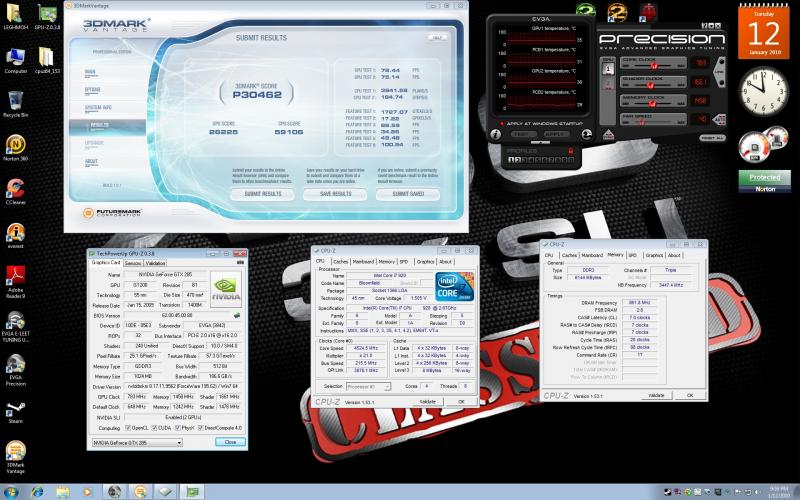
Task: Toggle the Link clocks button in Precision
Action: [720, 73]
